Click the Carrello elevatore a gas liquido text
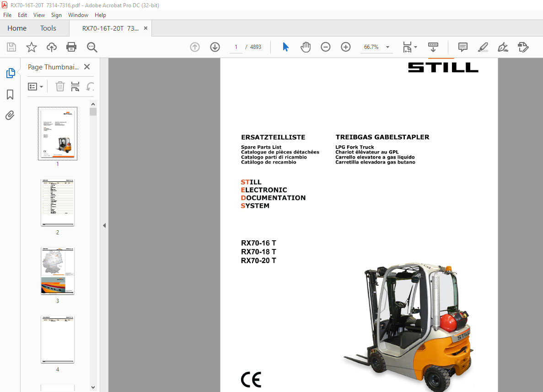 [375, 157]
